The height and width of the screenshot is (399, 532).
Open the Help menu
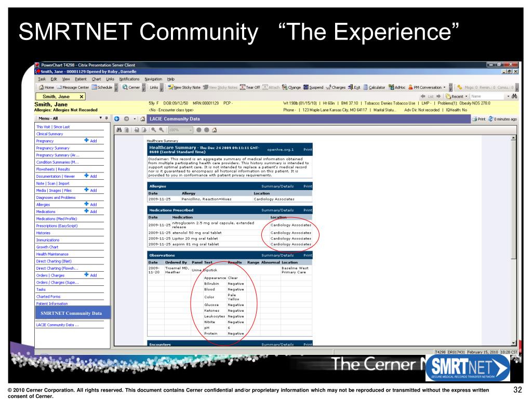point(170,79)
